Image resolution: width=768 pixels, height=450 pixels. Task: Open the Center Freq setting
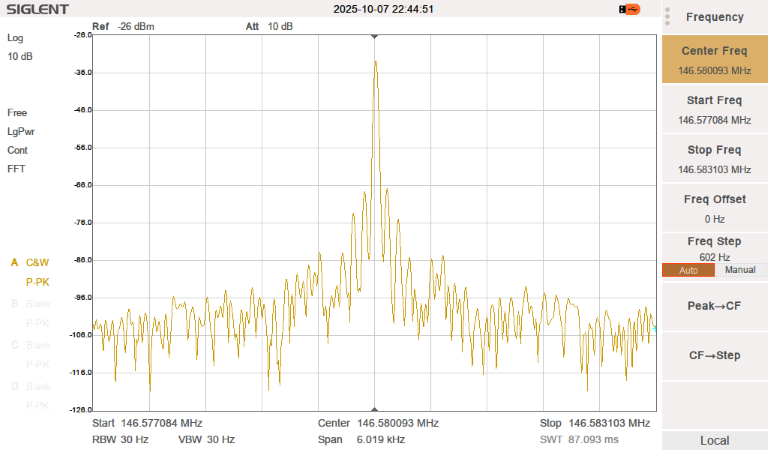pyautogui.click(x=714, y=60)
